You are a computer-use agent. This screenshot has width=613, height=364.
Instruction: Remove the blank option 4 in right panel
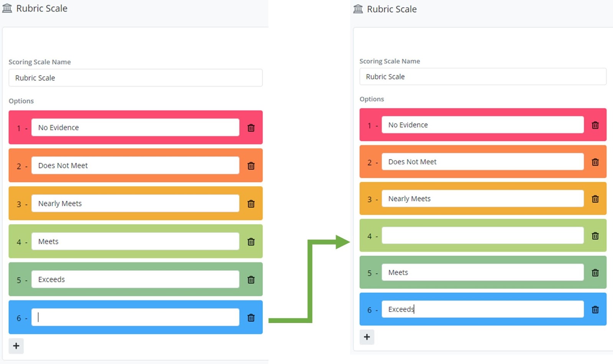[x=595, y=236]
